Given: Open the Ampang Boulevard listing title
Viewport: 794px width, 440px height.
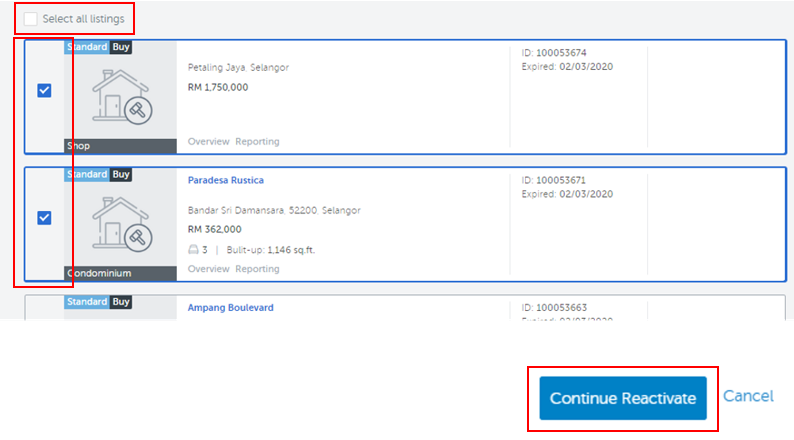Looking at the screenshot, I should click(x=230, y=308).
